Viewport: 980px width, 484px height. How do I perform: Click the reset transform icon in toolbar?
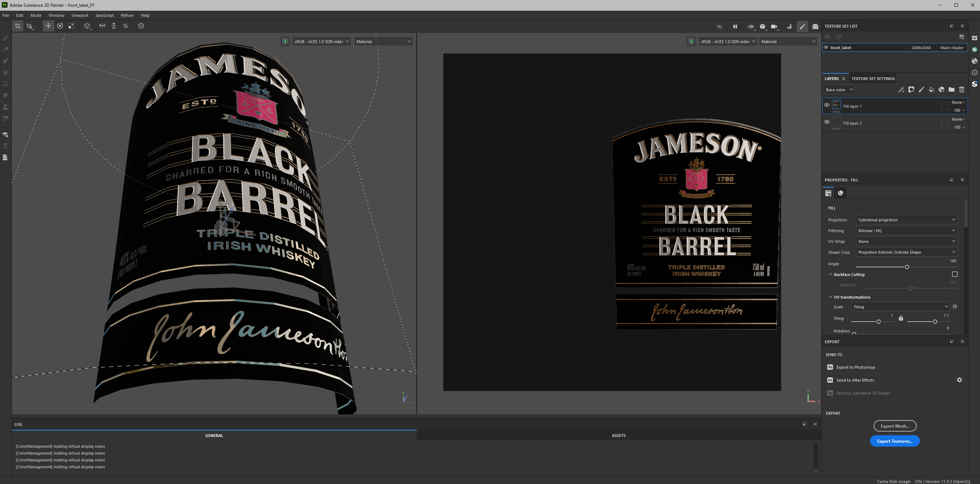click(141, 26)
